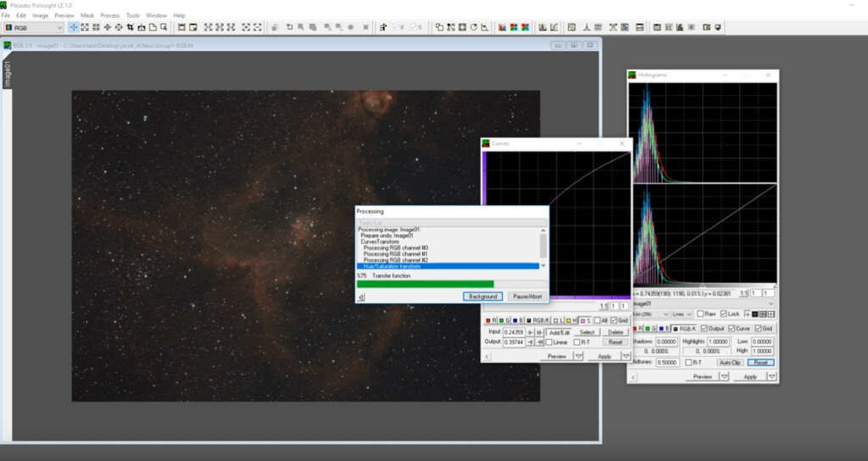This screenshot has width=868, height=461.
Task: Select B channel in Curves window
Action: (x=518, y=320)
